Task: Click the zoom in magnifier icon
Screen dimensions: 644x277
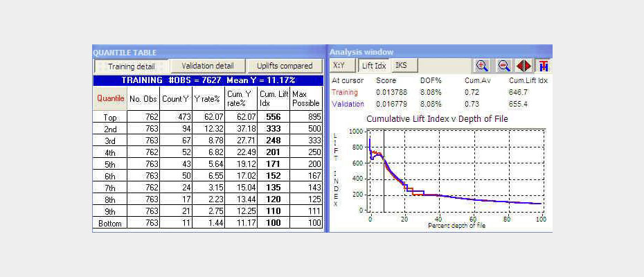Action: [x=482, y=66]
